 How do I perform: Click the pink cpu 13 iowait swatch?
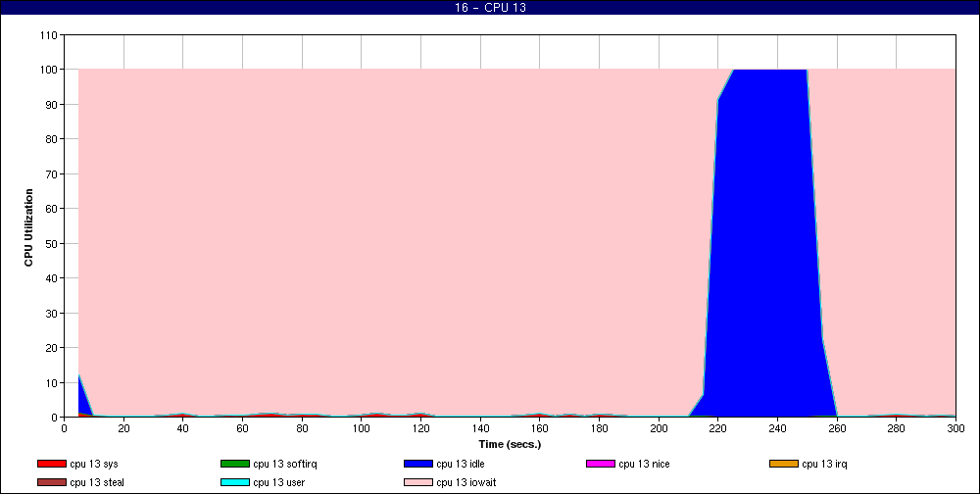[x=418, y=483]
